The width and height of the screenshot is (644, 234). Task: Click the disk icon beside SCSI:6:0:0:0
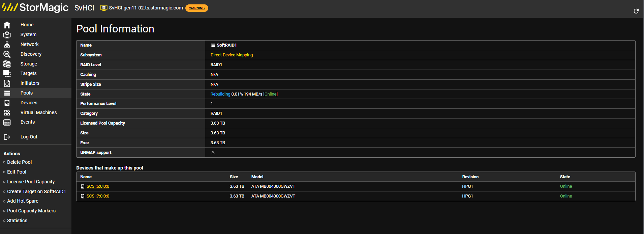pos(83,186)
